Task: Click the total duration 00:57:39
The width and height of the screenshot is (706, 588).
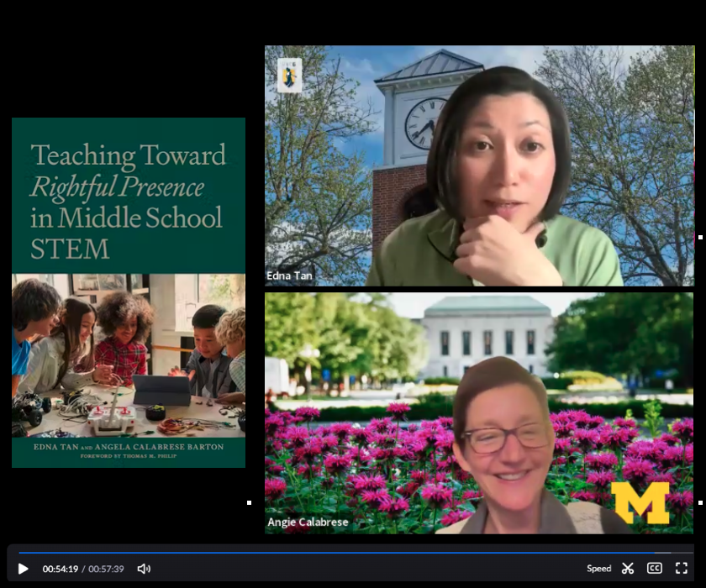Action: click(106, 569)
